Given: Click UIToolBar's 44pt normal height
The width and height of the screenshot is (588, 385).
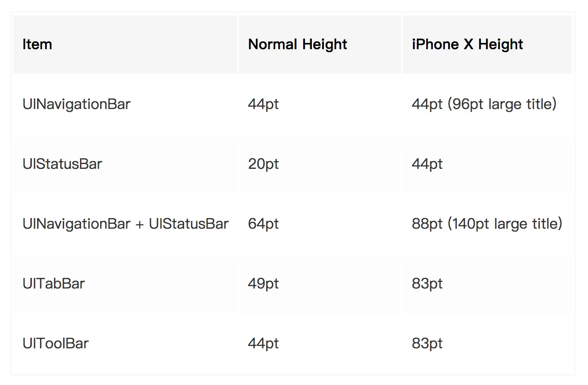Looking at the screenshot, I should 263,344.
